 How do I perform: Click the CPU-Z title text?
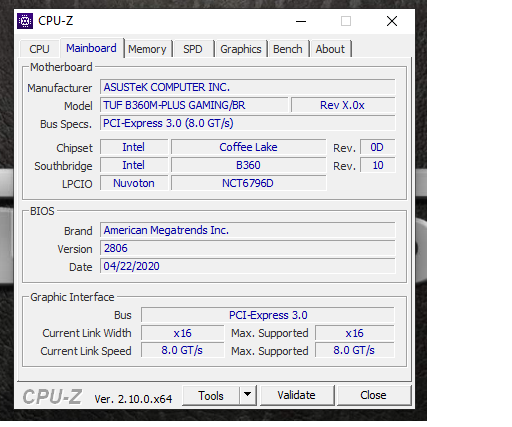coord(55,21)
